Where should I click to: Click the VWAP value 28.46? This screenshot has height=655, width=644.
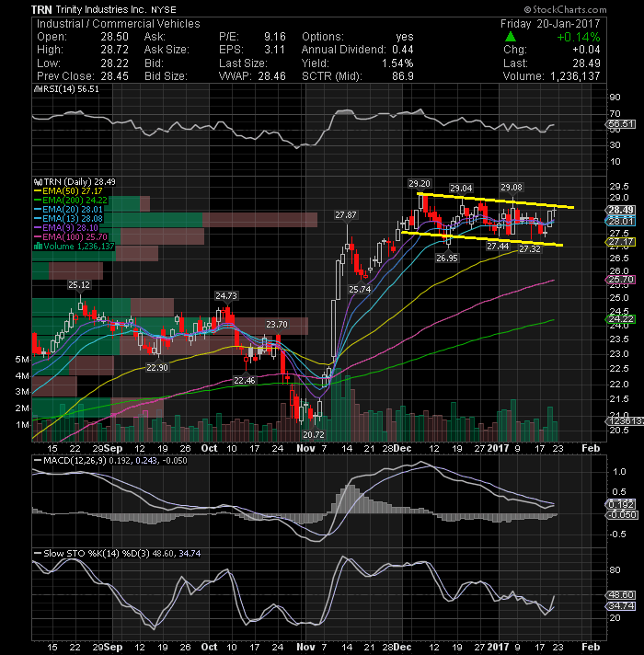272,76
